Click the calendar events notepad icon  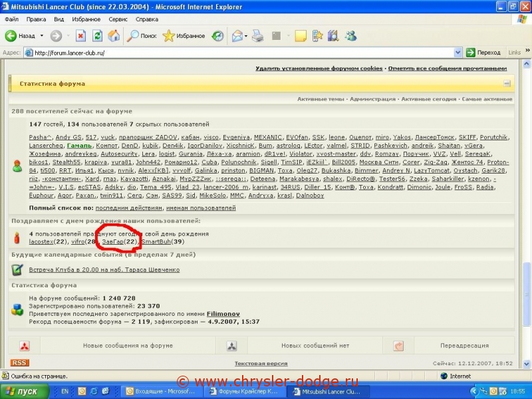pyautogui.click(x=17, y=270)
